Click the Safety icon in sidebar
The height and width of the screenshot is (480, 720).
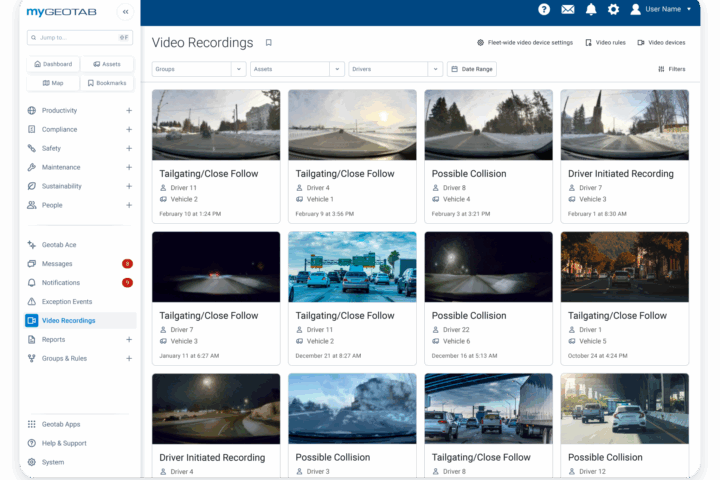(32, 148)
